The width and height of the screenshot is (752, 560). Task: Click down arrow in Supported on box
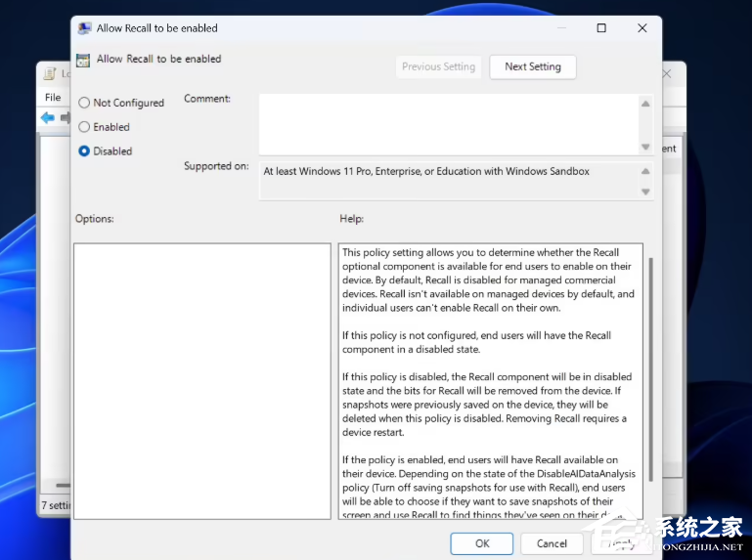pyautogui.click(x=645, y=192)
